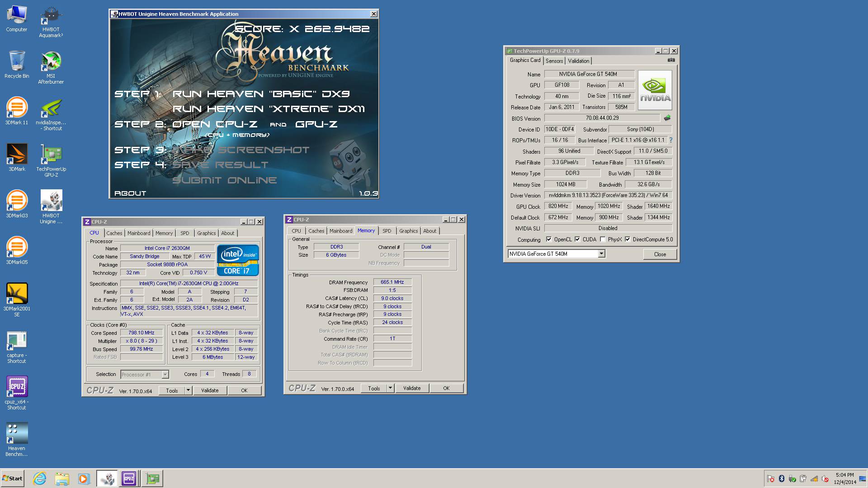Click OK in left CPU-Z window
Image resolution: width=868 pixels, height=488 pixels.
pos(244,390)
